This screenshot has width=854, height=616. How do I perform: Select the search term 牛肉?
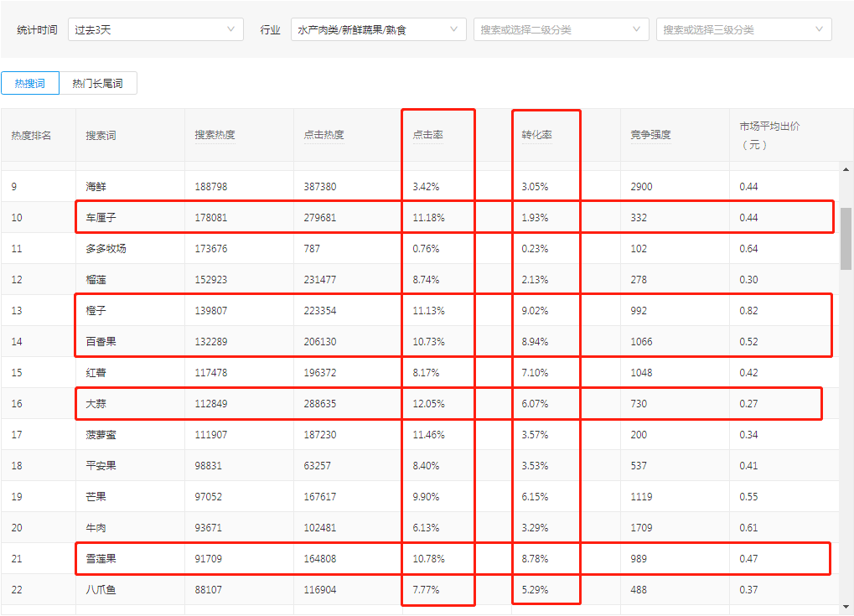(x=96, y=528)
